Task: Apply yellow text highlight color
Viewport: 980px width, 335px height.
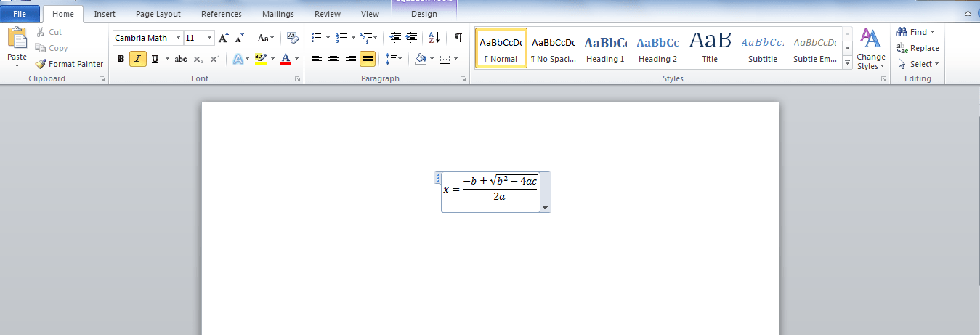Action: 261,59
